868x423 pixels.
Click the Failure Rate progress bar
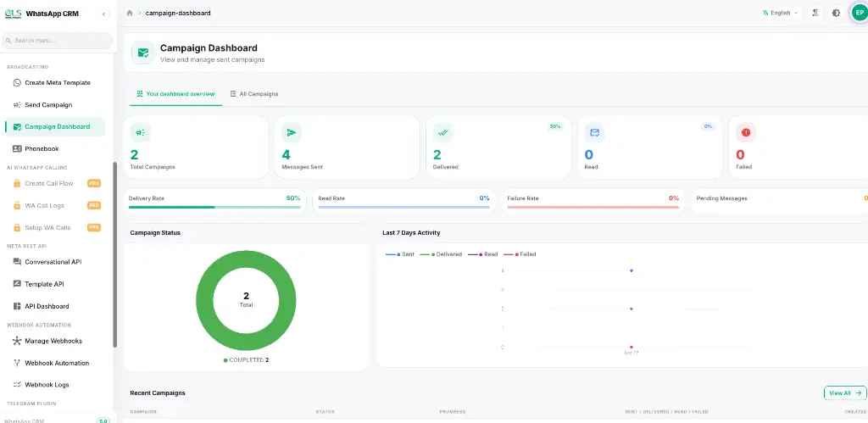pos(593,207)
